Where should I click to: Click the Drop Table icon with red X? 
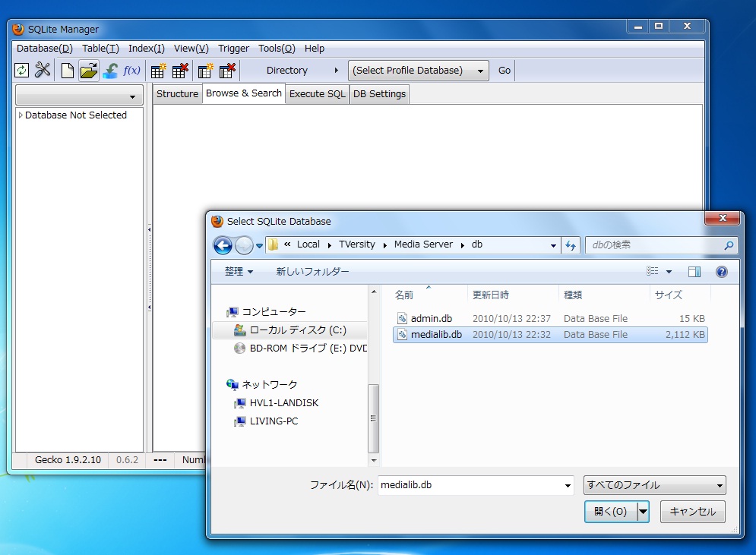[180, 71]
